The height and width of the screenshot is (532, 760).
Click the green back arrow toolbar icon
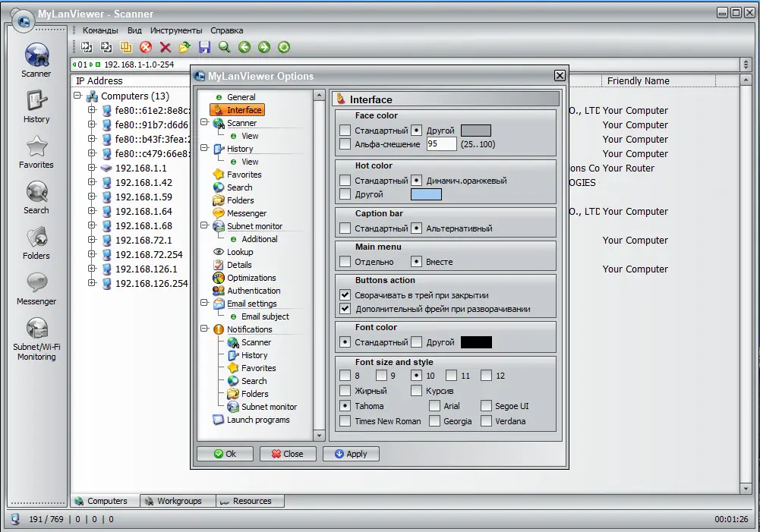tap(244, 47)
